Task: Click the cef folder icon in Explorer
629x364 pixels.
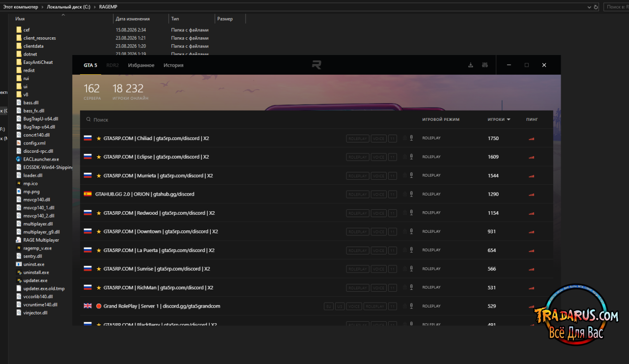Action: click(x=19, y=30)
